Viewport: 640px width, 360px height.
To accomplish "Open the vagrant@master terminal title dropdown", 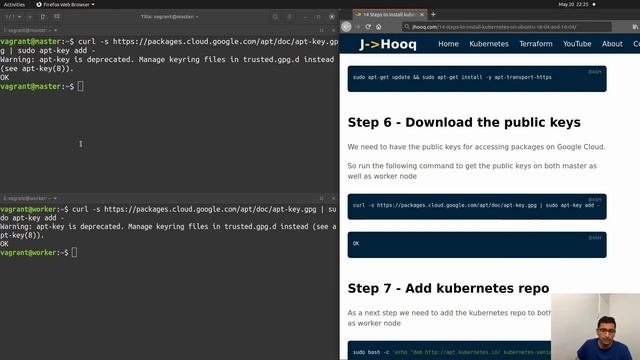I will [x=30, y=30].
